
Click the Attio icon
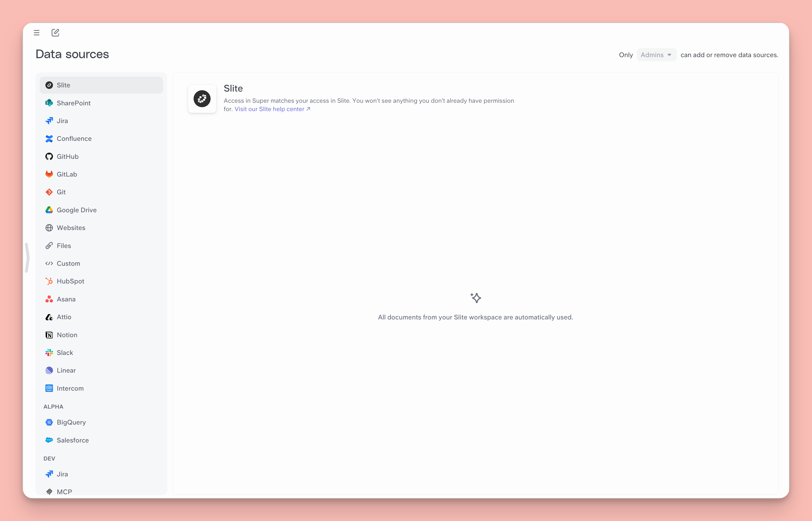pyautogui.click(x=49, y=317)
